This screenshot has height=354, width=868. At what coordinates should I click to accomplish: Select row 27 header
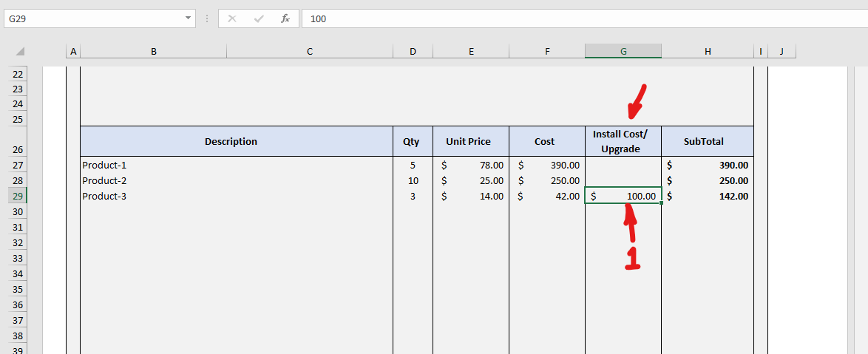tap(18, 165)
